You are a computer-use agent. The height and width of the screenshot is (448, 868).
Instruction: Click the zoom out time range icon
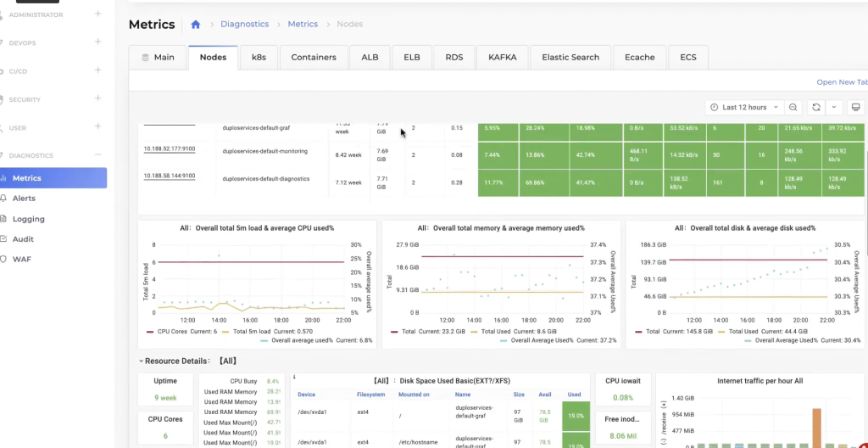(793, 108)
